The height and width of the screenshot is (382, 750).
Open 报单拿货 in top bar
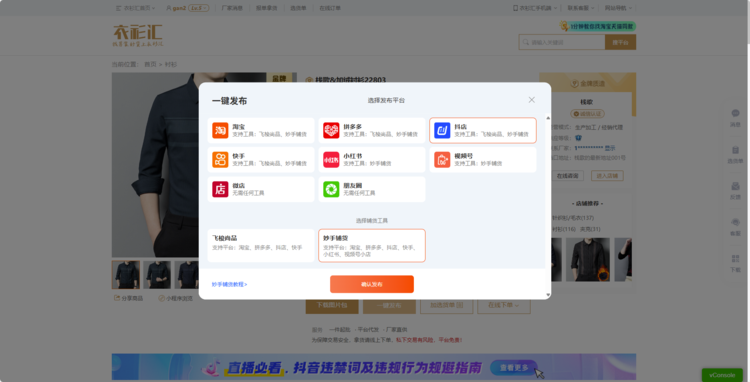tap(266, 8)
